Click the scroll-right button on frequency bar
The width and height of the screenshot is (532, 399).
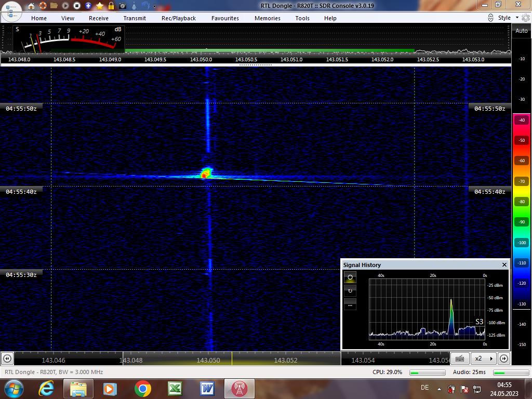click(x=504, y=358)
